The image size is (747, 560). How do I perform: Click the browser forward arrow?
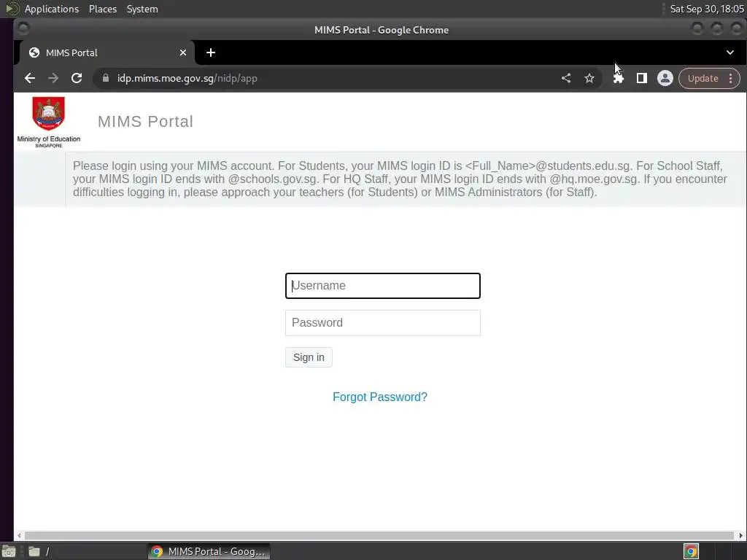(53, 78)
